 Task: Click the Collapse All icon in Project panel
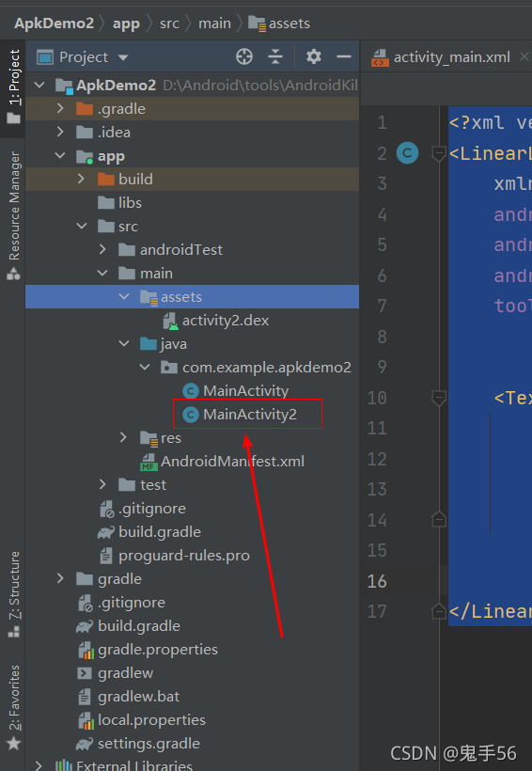tap(275, 57)
